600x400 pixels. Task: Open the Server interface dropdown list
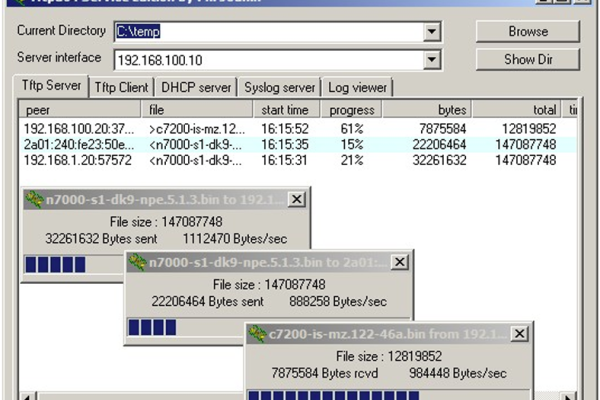[431, 61]
